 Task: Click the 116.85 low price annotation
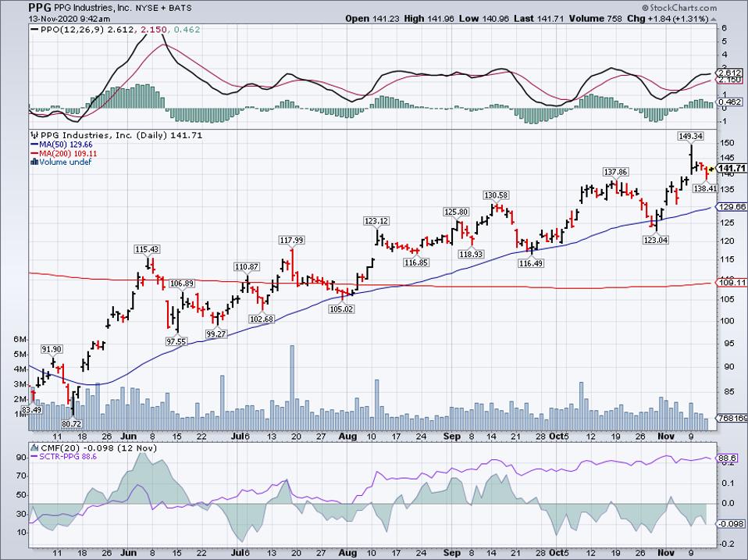[416, 262]
